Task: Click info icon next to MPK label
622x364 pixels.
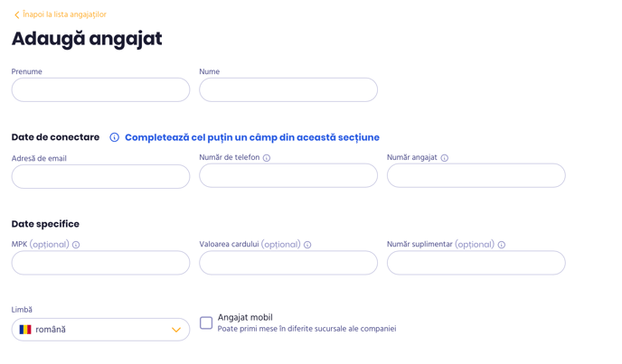Action: pos(76,245)
